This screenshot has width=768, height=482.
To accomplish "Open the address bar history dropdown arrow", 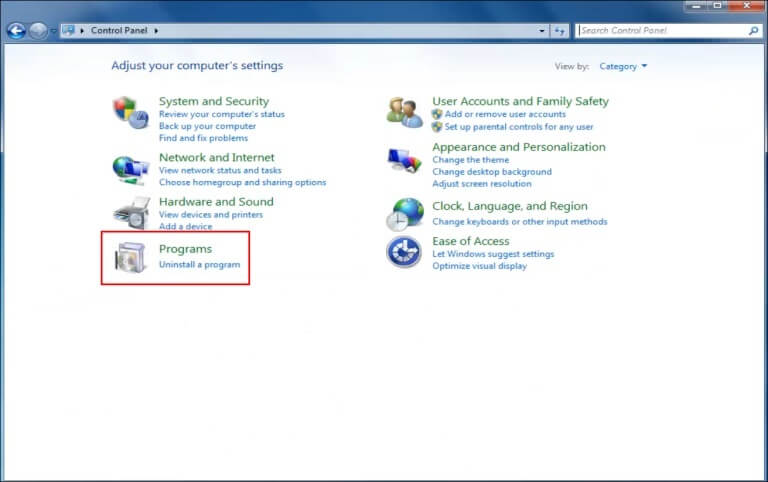I will click(x=542, y=31).
